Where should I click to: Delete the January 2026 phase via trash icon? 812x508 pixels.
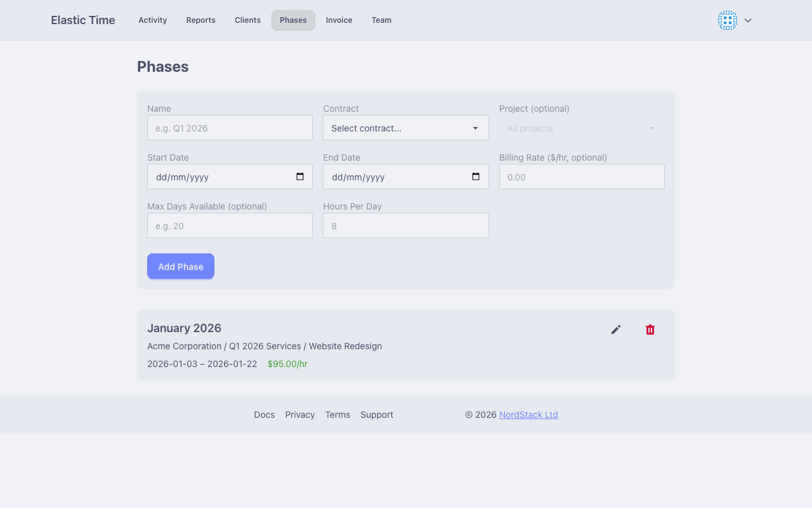(x=650, y=330)
